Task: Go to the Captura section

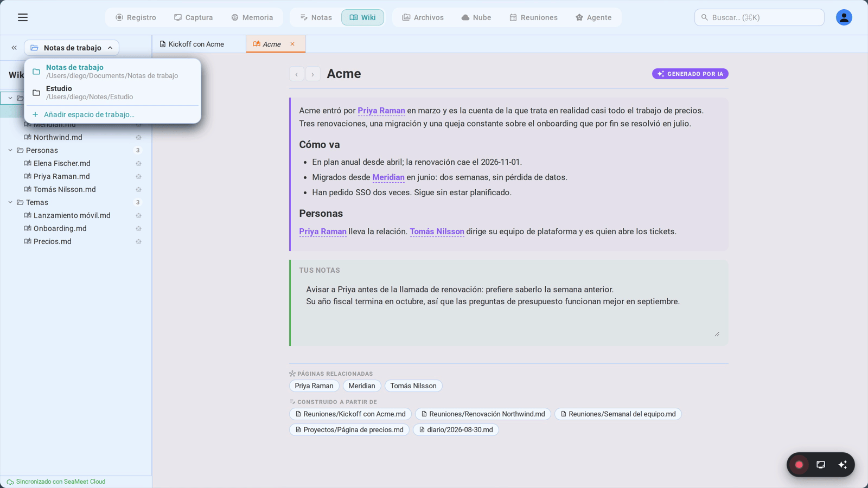Action: (x=194, y=17)
